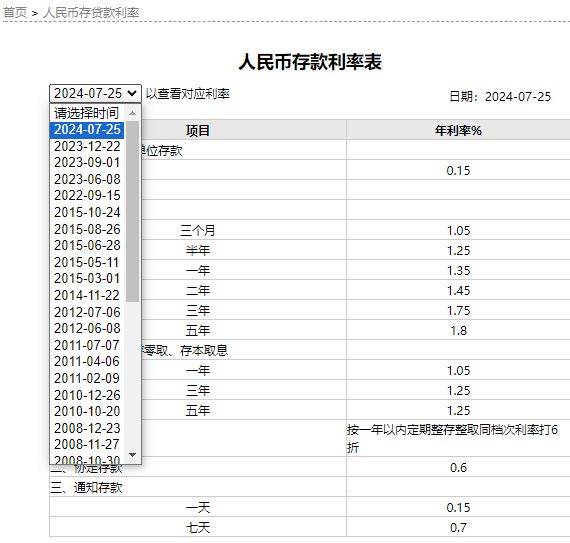Choose the 2023-06-08 option

(87, 179)
